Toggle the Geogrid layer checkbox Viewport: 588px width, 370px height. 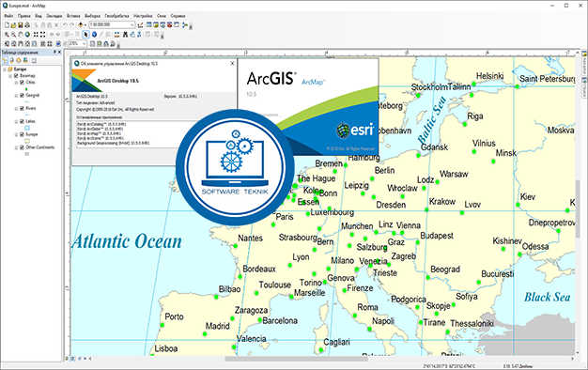[x=22, y=95]
